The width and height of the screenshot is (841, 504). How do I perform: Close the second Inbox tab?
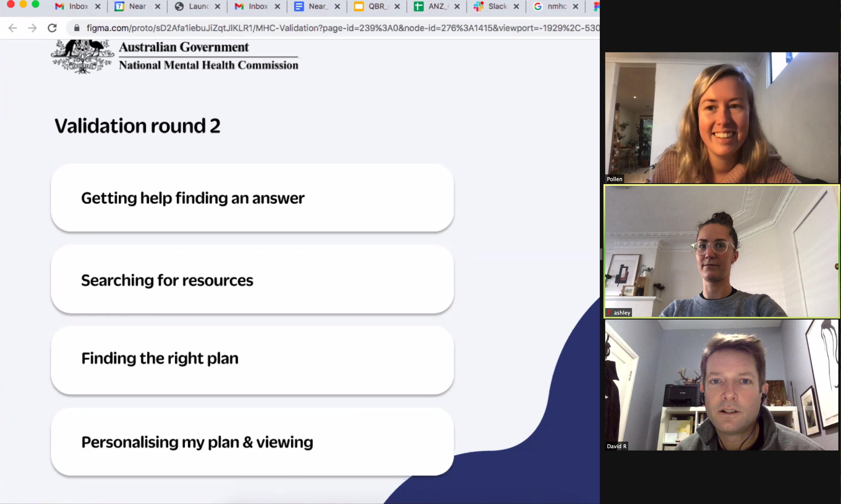(278, 6)
